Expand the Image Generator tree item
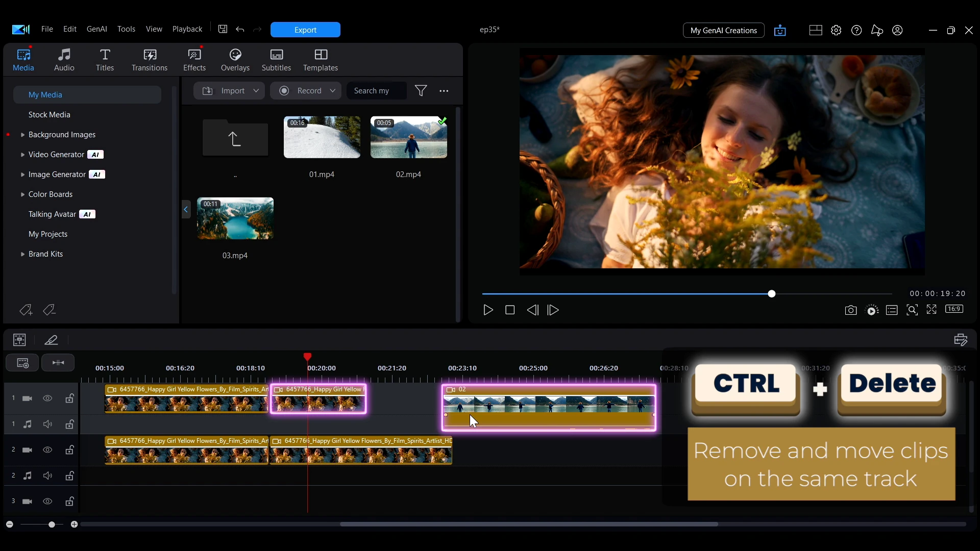 click(x=22, y=174)
